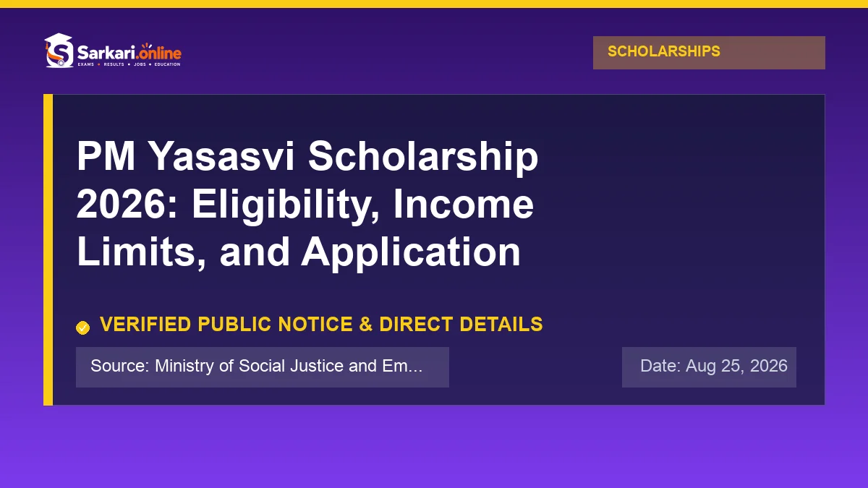Click the yellow verified checkmark badge

point(83,328)
